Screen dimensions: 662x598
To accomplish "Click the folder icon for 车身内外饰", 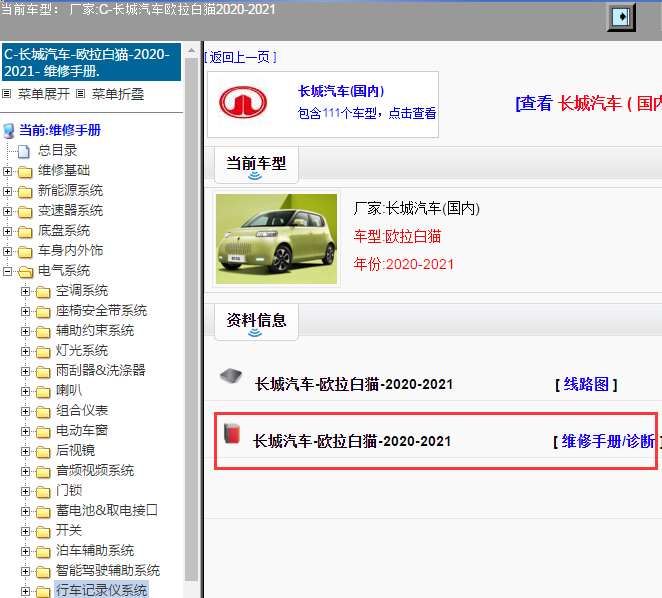I will [25, 251].
